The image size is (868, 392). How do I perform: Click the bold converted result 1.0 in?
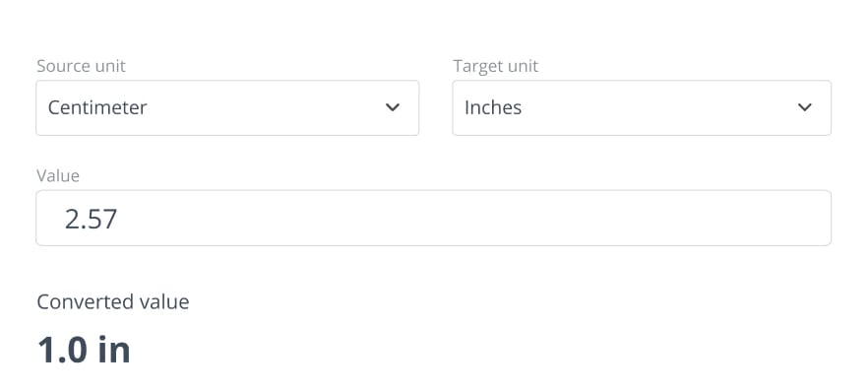84,350
